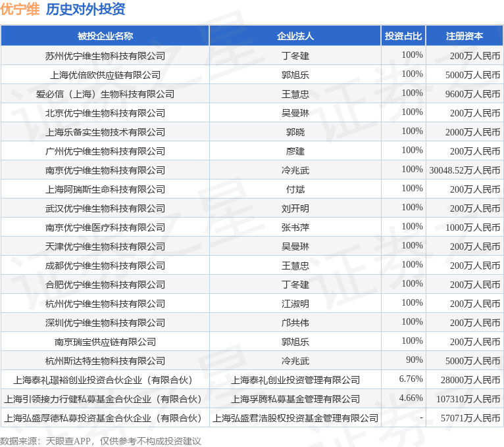Click the 4.66% investment ratio value
This screenshot has width=504, height=447.
point(411,398)
